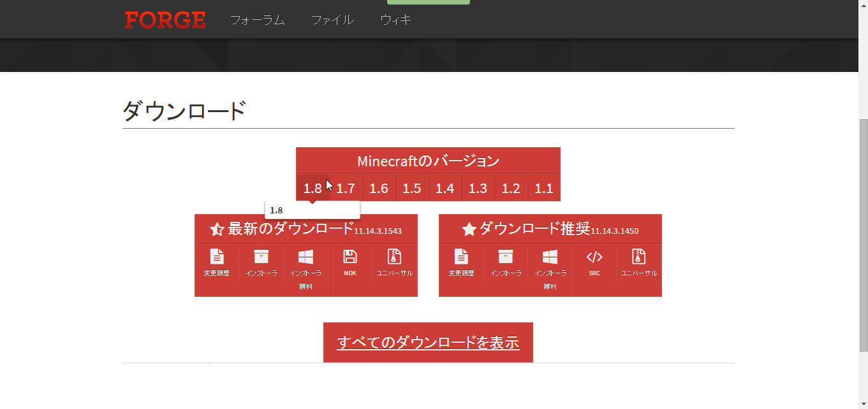Select Minecraft version 1.7 tab

346,188
